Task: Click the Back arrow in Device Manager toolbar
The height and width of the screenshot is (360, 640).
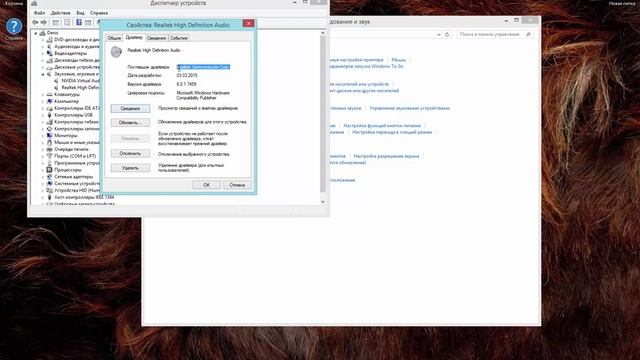Action: tap(36, 22)
